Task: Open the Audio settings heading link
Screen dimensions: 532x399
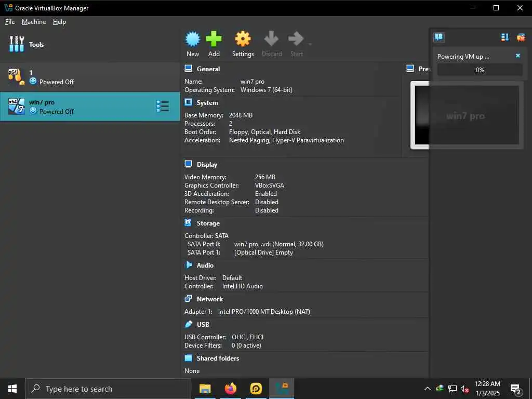Action: [x=205, y=265]
